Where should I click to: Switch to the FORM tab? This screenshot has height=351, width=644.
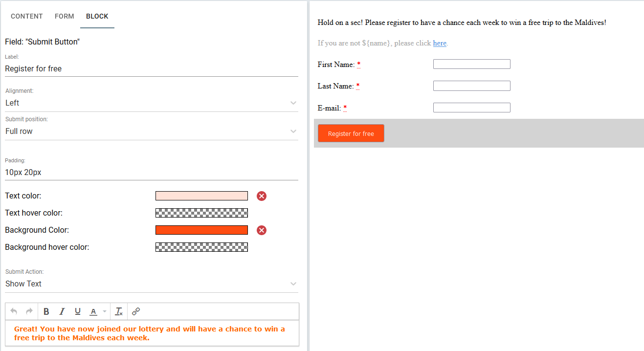pos(65,16)
